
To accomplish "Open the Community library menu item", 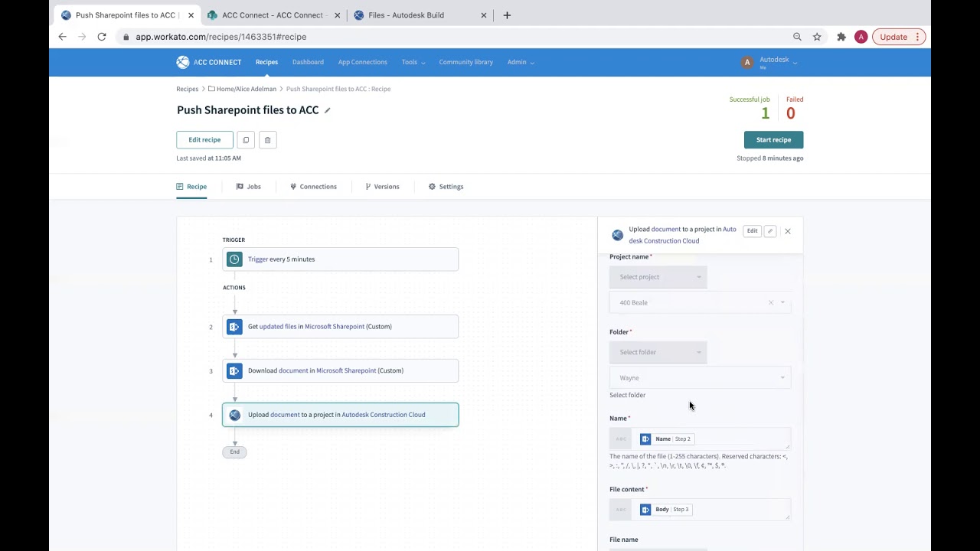I will 465,62.
